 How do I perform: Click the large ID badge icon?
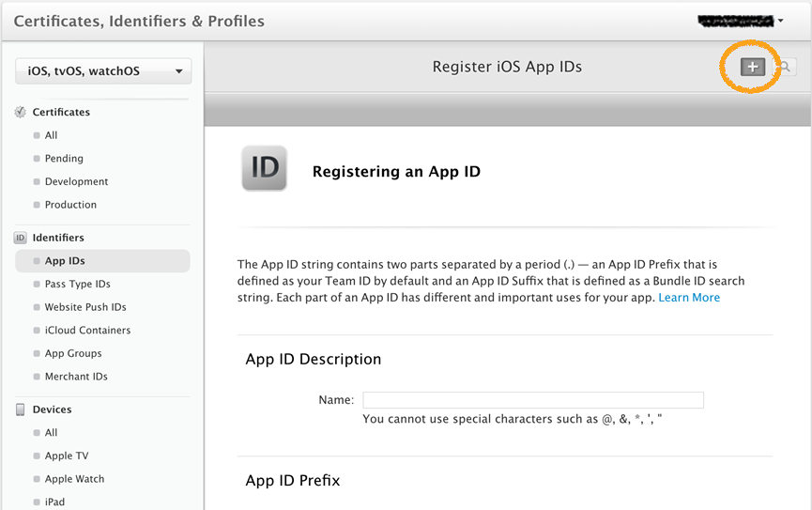265,168
